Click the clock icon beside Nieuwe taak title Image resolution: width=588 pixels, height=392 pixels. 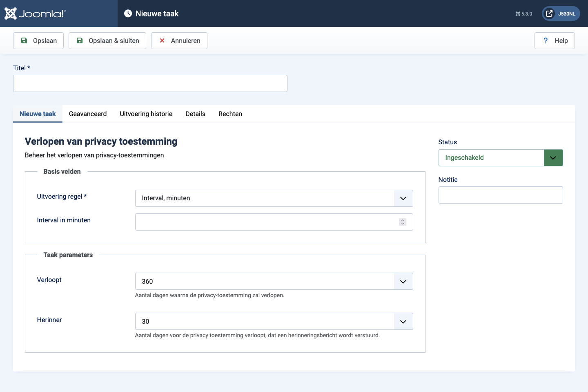click(x=128, y=13)
